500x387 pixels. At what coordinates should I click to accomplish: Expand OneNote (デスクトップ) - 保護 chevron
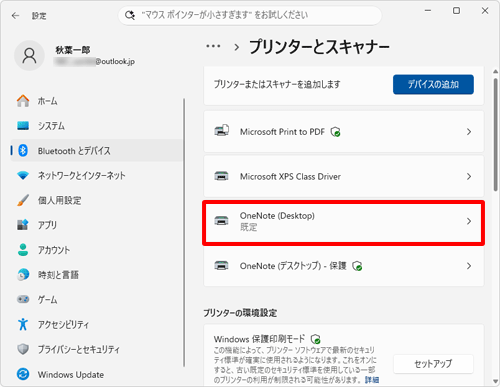[469, 266]
